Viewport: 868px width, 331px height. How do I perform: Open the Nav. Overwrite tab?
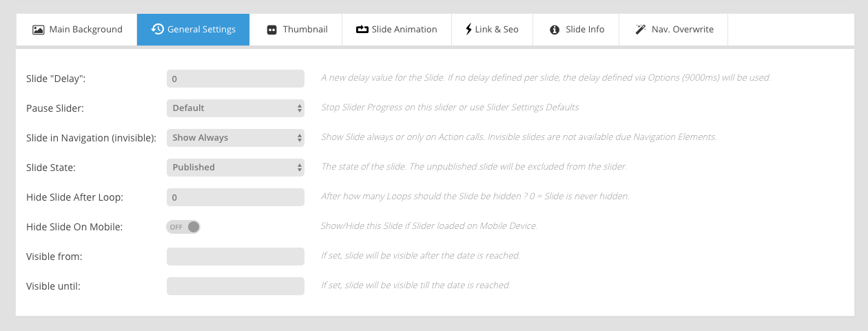point(674,30)
